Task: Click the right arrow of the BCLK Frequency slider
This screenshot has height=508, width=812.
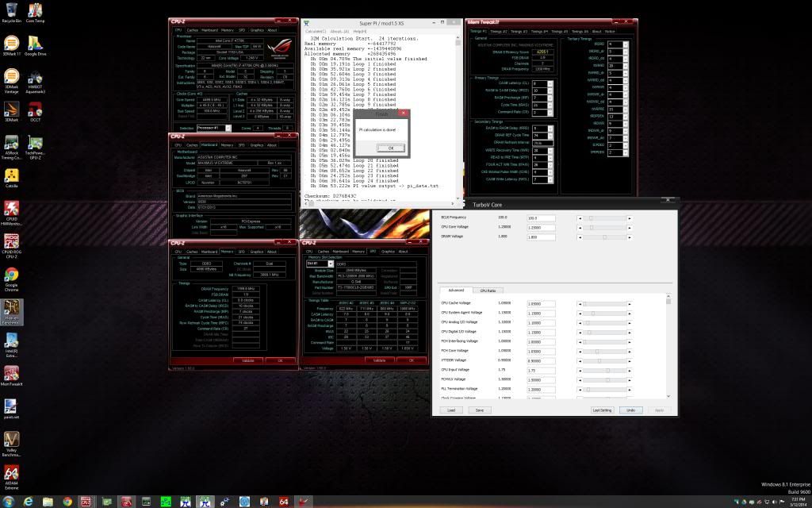Action: tap(630, 218)
